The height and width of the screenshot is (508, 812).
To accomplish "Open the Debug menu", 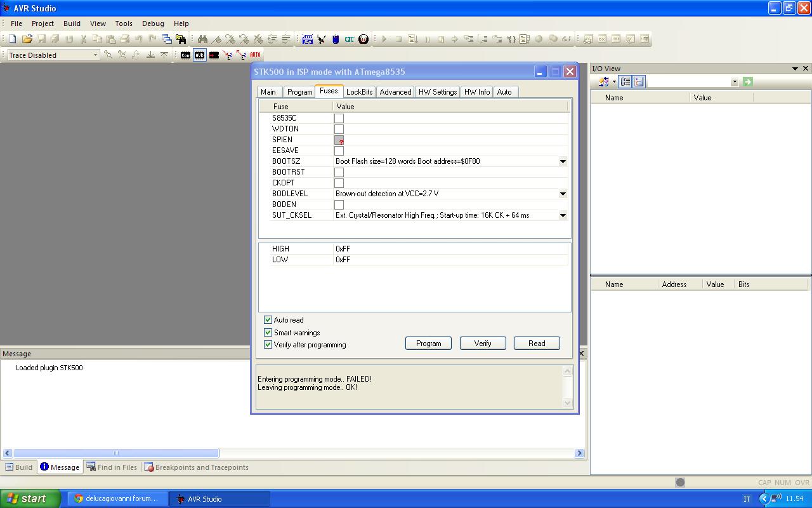I will (153, 23).
